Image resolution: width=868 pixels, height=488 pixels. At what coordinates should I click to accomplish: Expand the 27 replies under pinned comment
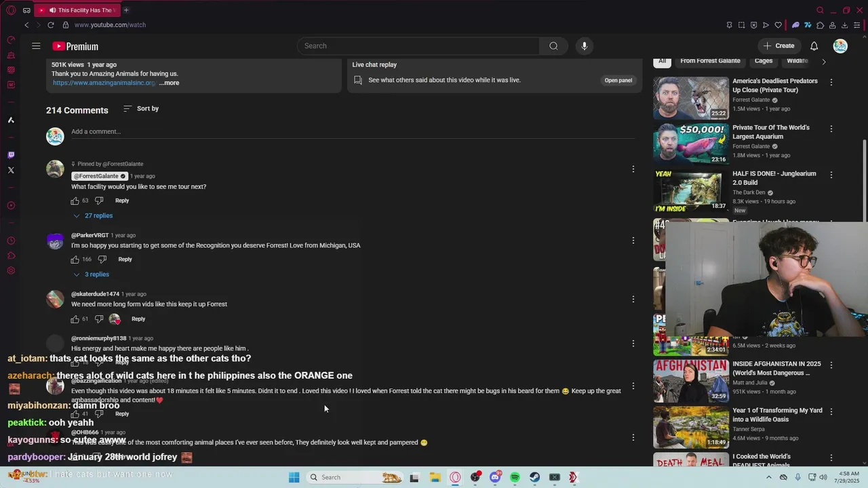pyautogui.click(x=93, y=216)
